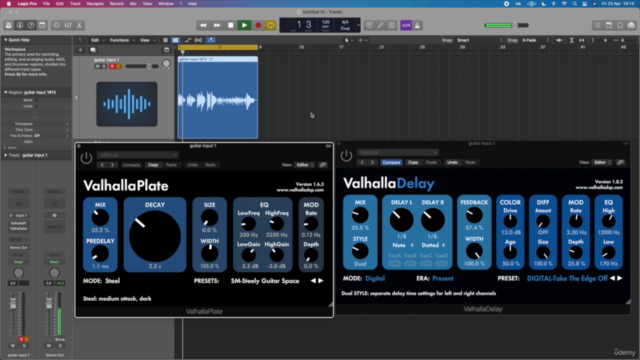Image resolution: width=640 pixels, height=360 pixels.
Task: Toggle the Metronome icon
Action: coord(417,25)
